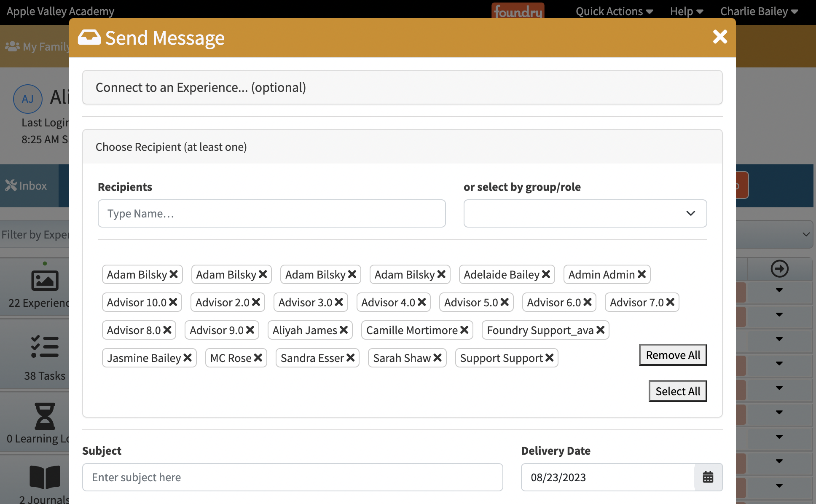Image resolution: width=816 pixels, height=504 pixels.
Task: Remove the third Adam Bilsky recipient chip
Action: tap(352, 274)
